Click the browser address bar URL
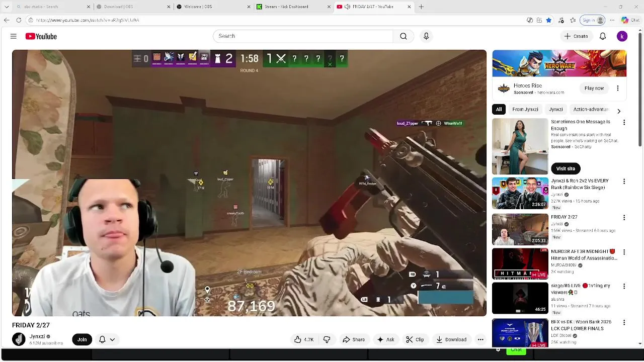 (88, 20)
